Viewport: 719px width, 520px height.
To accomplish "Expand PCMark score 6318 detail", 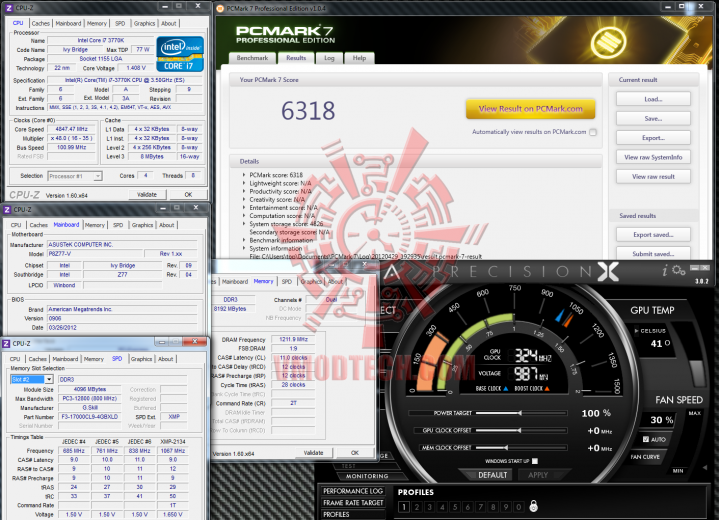I will point(244,175).
